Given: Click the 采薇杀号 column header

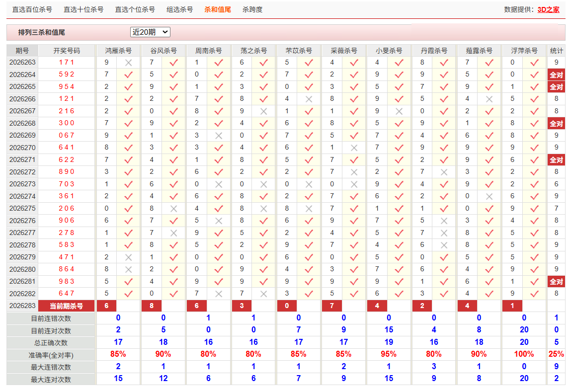Looking at the screenshot, I should pyautogui.click(x=344, y=51).
